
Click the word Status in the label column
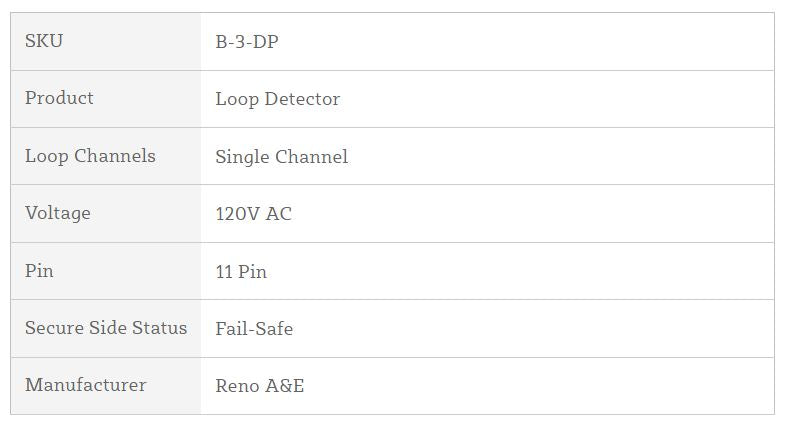click(162, 328)
